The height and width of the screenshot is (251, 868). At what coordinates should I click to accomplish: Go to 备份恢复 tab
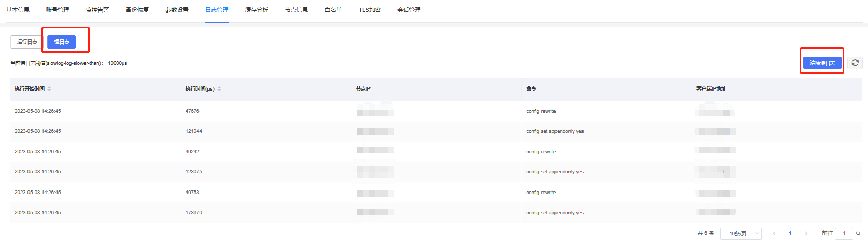coord(137,10)
